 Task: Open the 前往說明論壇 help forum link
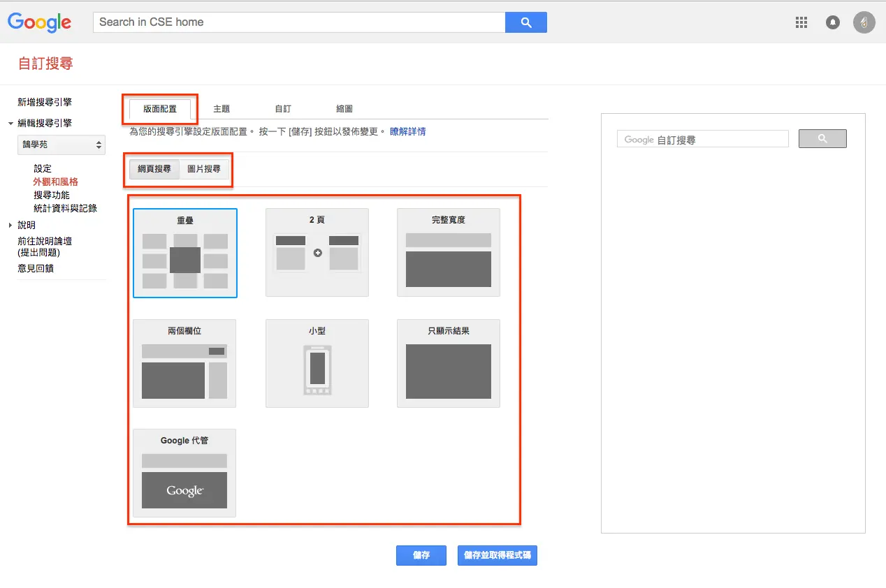click(x=45, y=247)
